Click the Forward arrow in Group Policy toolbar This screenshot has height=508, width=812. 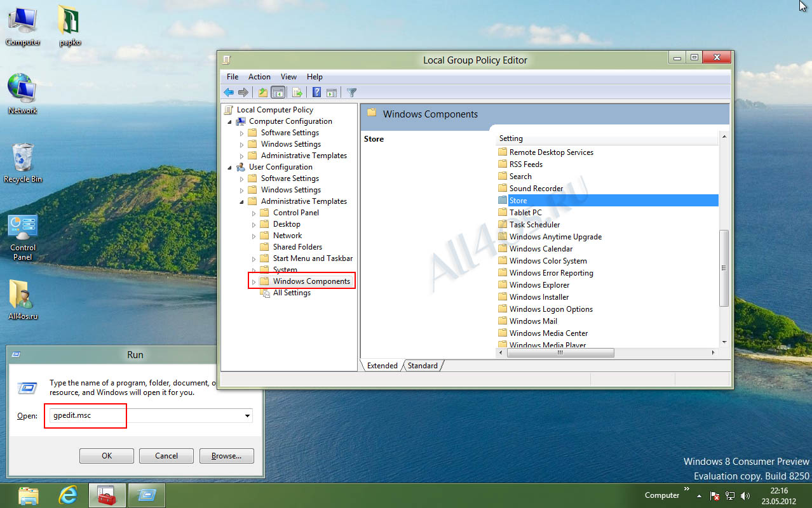tap(243, 93)
